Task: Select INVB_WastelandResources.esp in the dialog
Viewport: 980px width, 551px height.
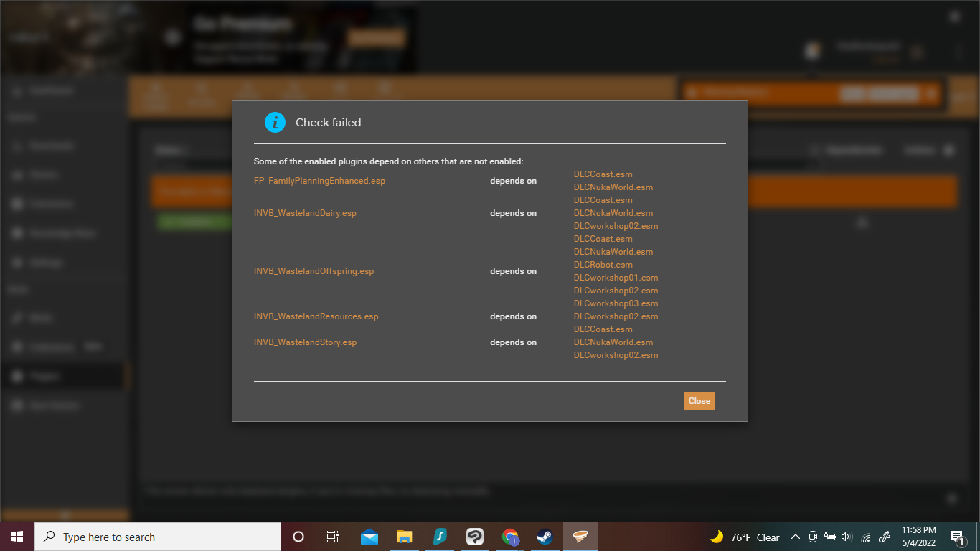Action: point(316,316)
